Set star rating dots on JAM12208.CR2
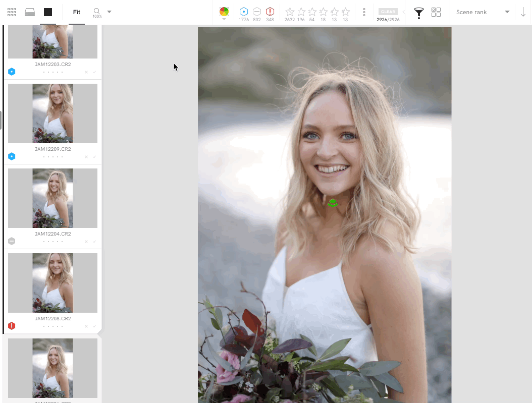Image resolution: width=532 pixels, height=403 pixels. coord(53,326)
